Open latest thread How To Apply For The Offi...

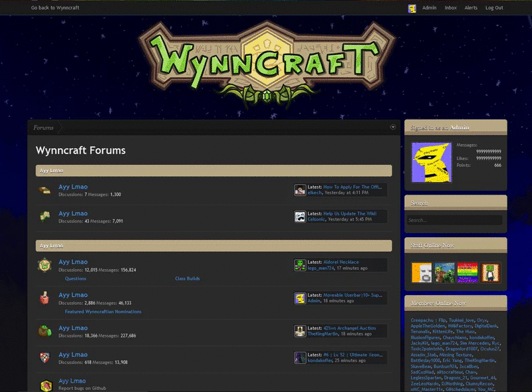coord(352,187)
